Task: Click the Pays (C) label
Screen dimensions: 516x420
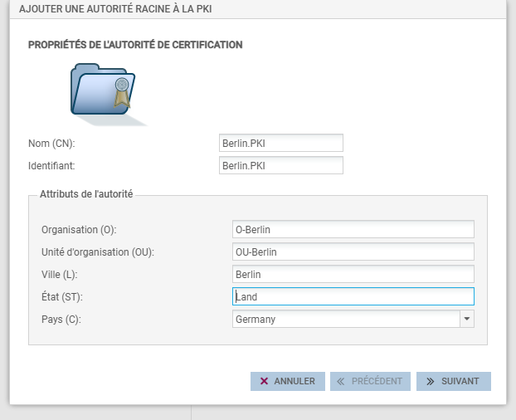Action: pyautogui.click(x=61, y=319)
